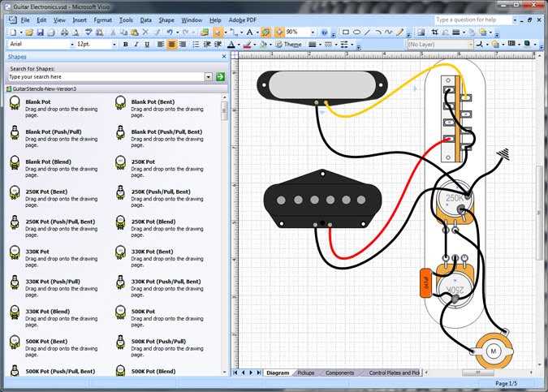Click the Print icon in toolbar
The height and width of the screenshot is (392, 548).
(x=64, y=32)
